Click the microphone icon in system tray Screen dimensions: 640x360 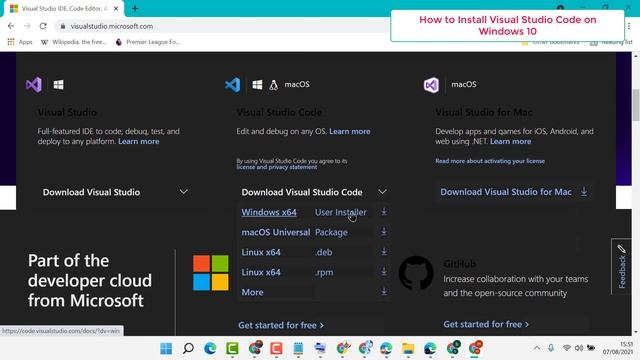click(551, 348)
